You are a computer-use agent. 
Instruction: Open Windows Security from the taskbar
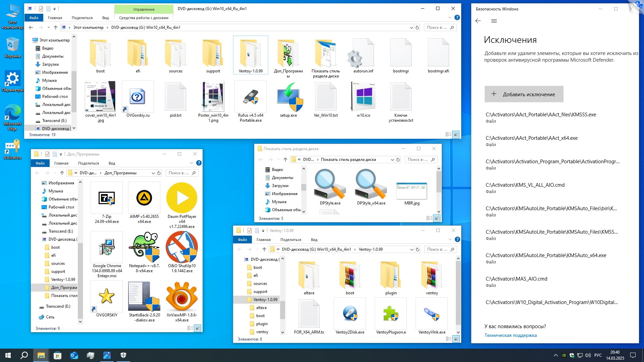pos(123,355)
